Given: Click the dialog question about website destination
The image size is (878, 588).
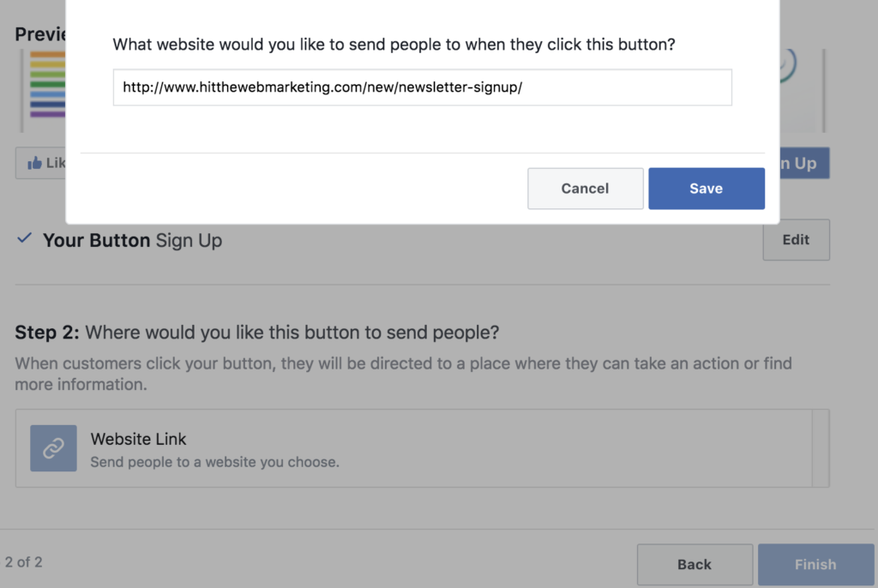Looking at the screenshot, I should [394, 45].
